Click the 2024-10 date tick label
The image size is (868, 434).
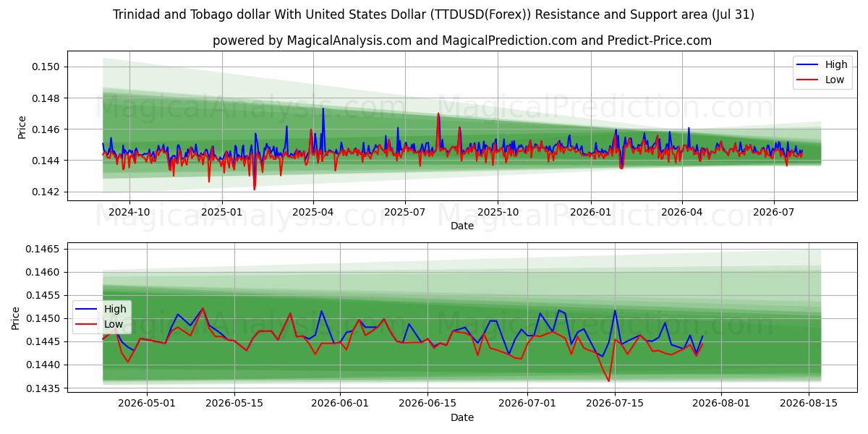(x=129, y=213)
